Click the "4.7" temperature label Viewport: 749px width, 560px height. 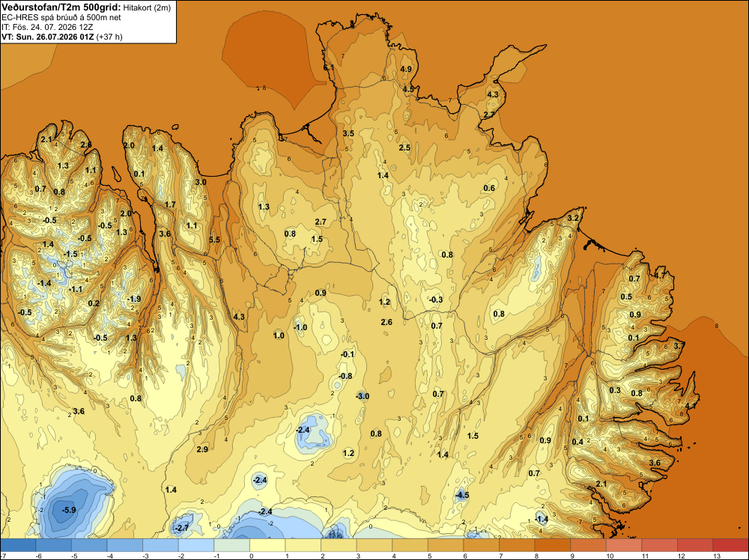tap(660, 276)
